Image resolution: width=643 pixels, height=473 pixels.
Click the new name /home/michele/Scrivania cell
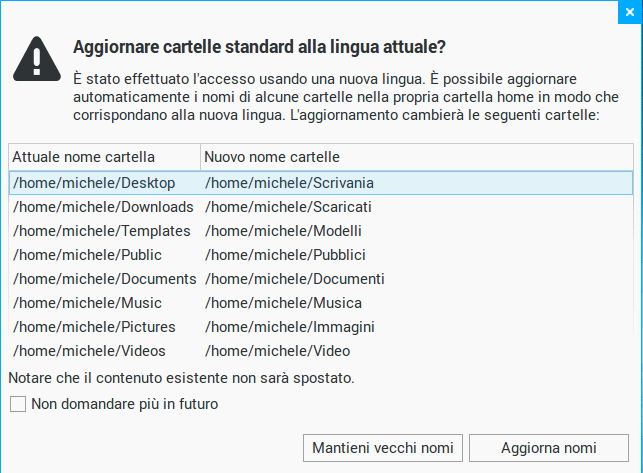point(290,183)
